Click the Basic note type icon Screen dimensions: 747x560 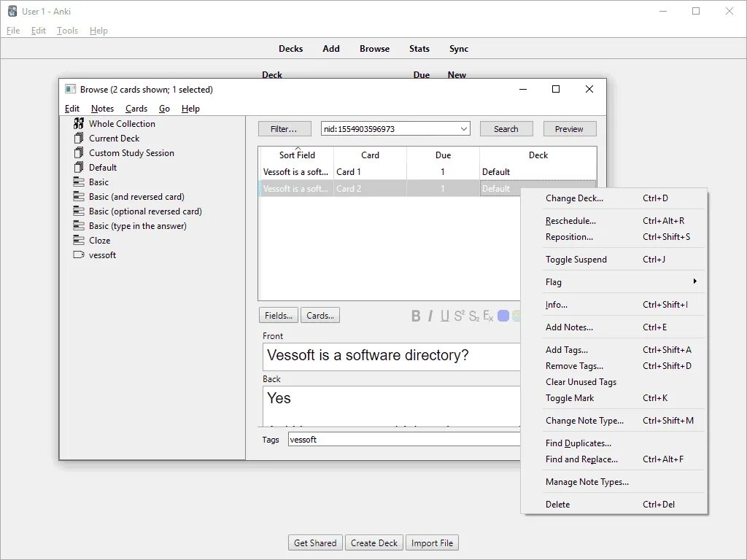click(x=79, y=182)
